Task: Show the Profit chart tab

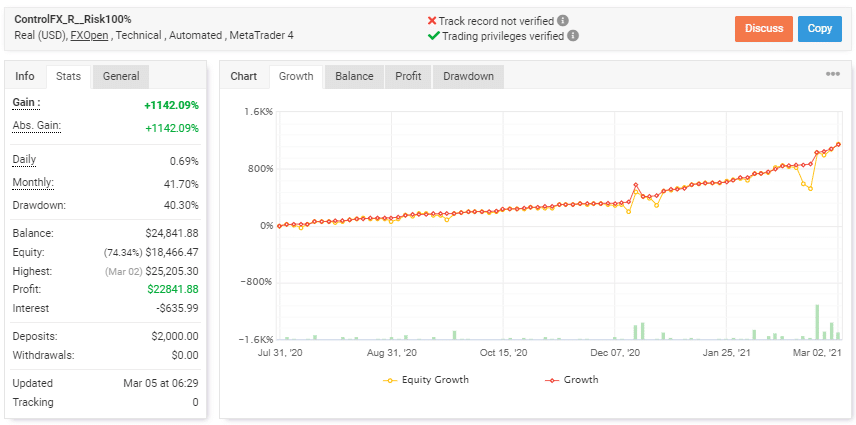Action: point(408,76)
